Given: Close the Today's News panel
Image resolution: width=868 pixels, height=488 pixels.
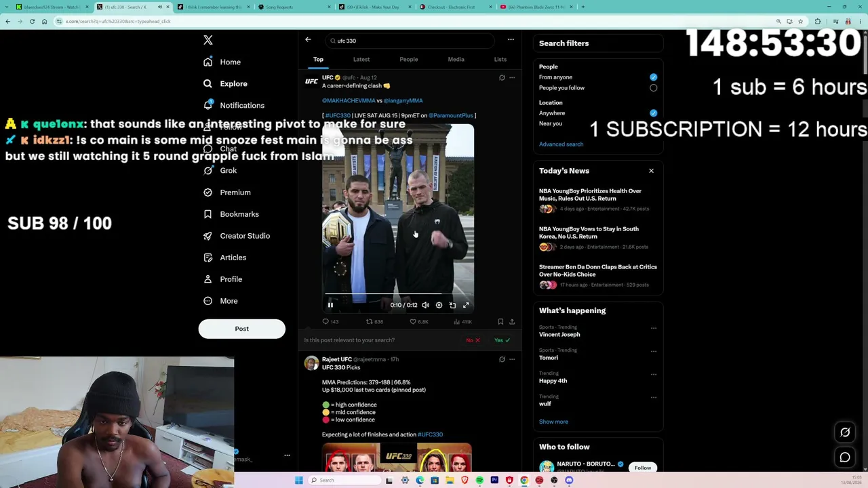Looking at the screenshot, I should [651, 171].
